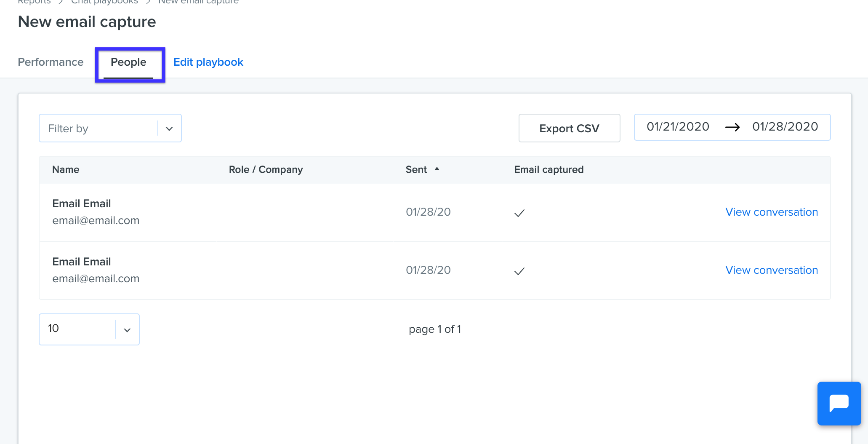Open the Filter by dropdown
This screenshot has width=868, height=444.
pyautogui.click(x=110, y=128)
